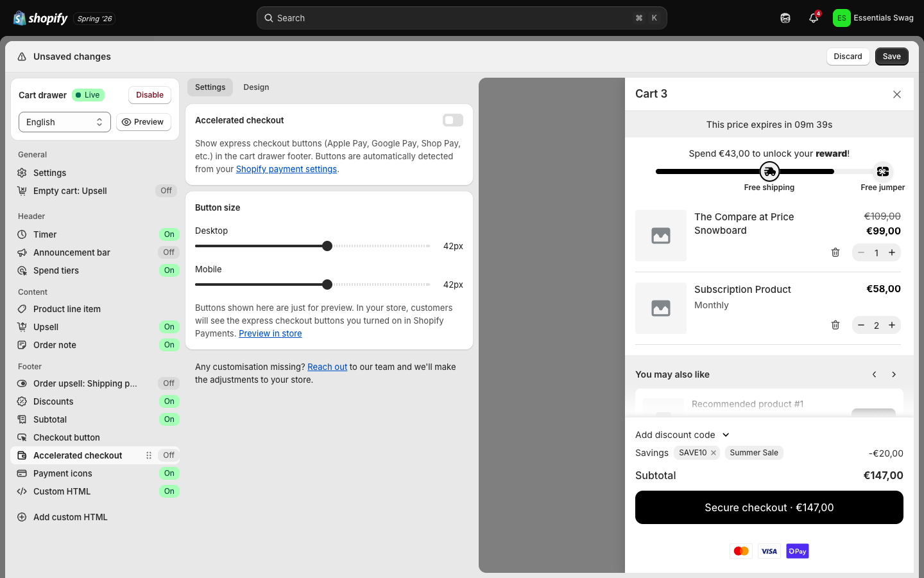Click the Announcement bar megaphone icon

point(22,252)
